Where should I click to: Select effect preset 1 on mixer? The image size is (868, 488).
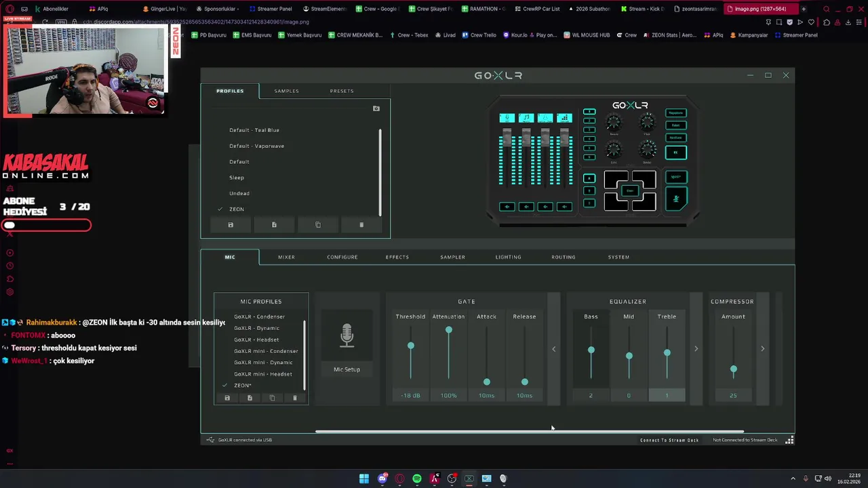coord(589,112)
